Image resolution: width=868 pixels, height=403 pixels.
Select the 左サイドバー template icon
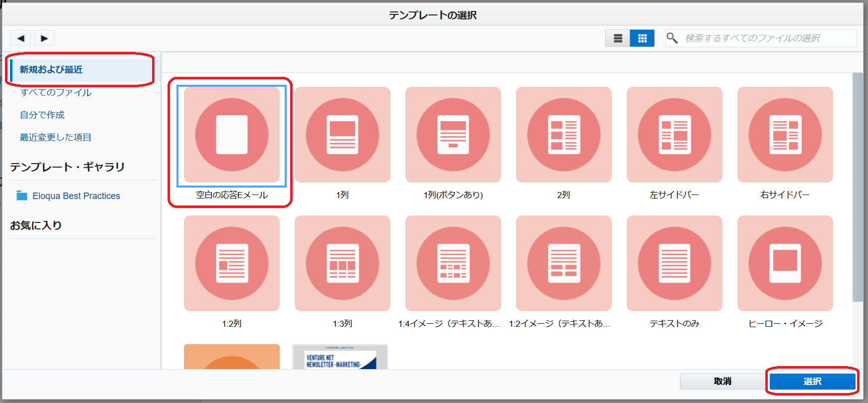(675, 135)
